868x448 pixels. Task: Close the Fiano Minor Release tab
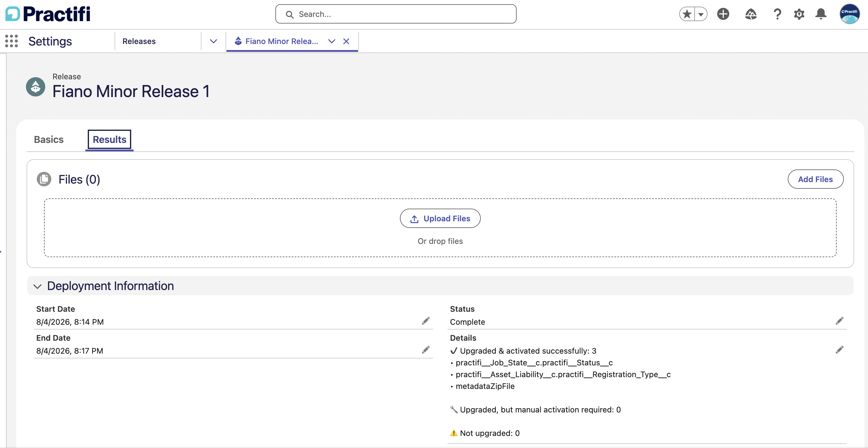[x=346, y=41]
